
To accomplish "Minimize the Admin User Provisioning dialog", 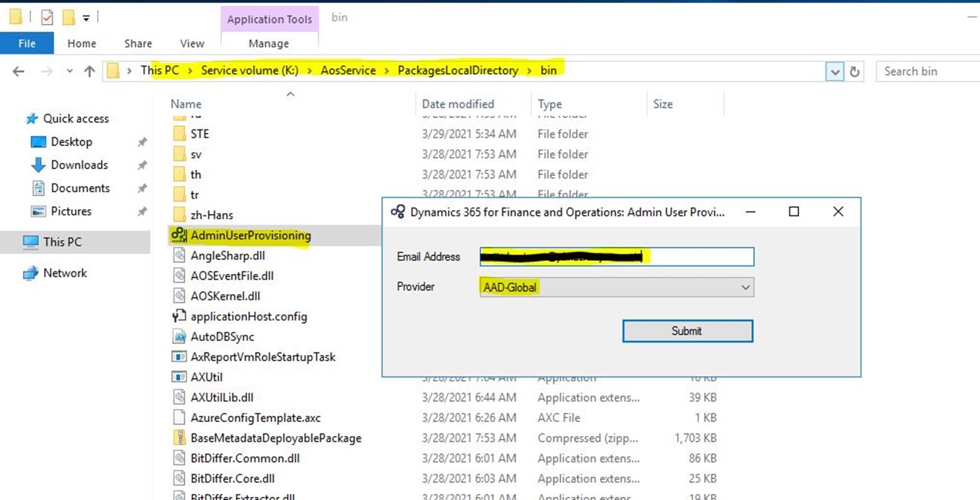I will tap(750, 211).
